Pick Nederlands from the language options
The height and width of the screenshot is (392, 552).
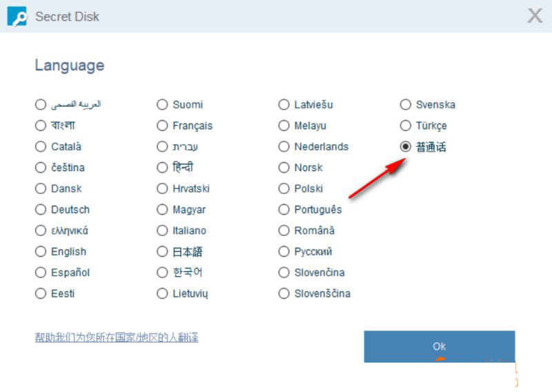[284, 147]
